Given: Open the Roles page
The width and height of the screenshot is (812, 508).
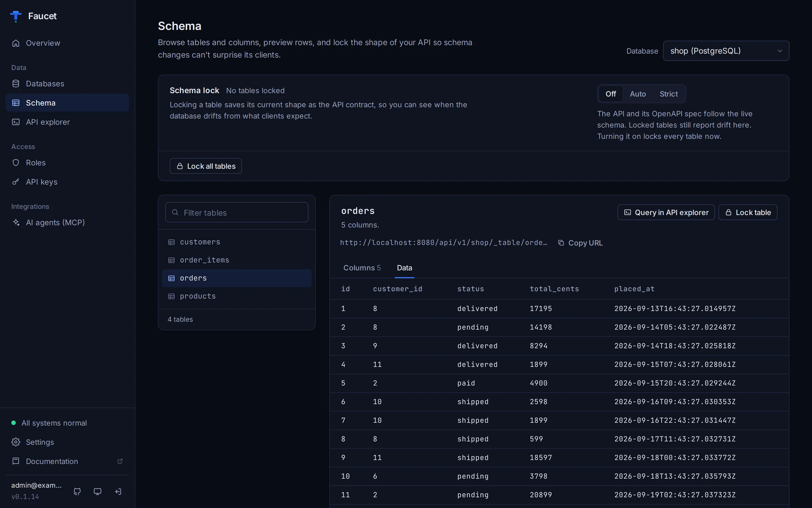Looking at the screenshot, I should coord(67,163).
